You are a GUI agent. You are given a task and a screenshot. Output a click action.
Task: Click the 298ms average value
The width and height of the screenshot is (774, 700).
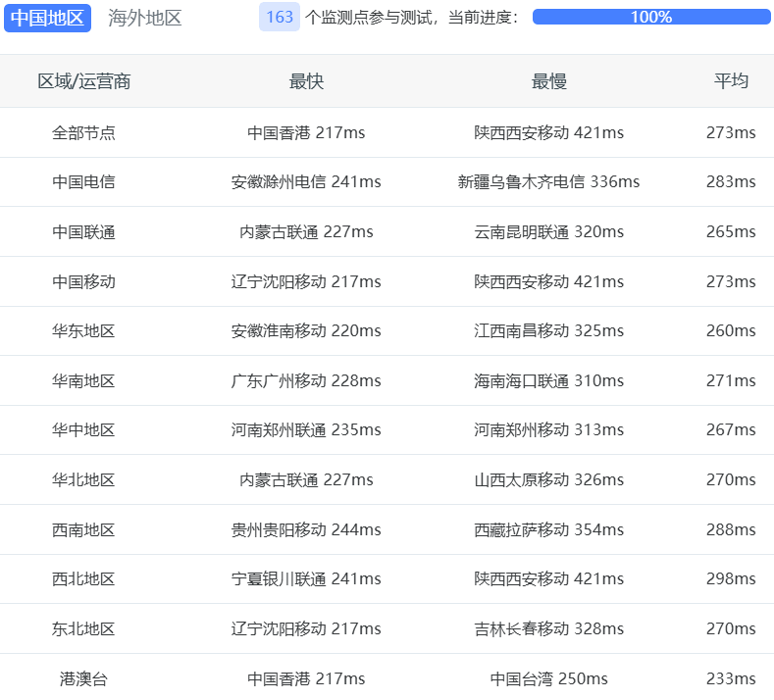[731, 578]
